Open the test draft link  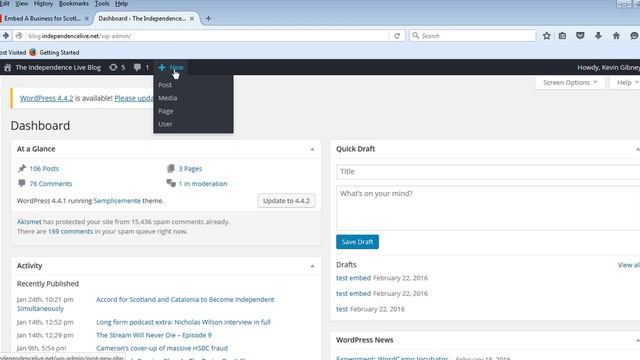[342, 309]
